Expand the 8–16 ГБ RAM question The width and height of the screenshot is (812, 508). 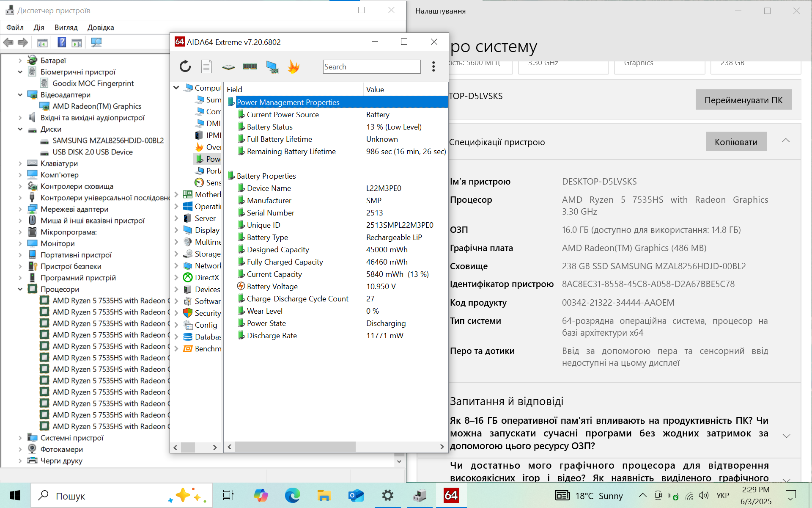coord(787,436)
